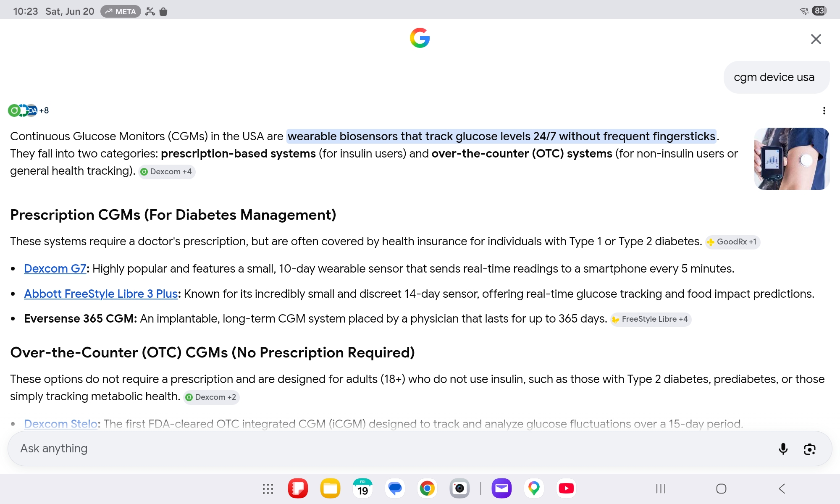Start voice search with the microphone
Image resolution: width=840 pixels, height=504 pixels.
point(783,449)
